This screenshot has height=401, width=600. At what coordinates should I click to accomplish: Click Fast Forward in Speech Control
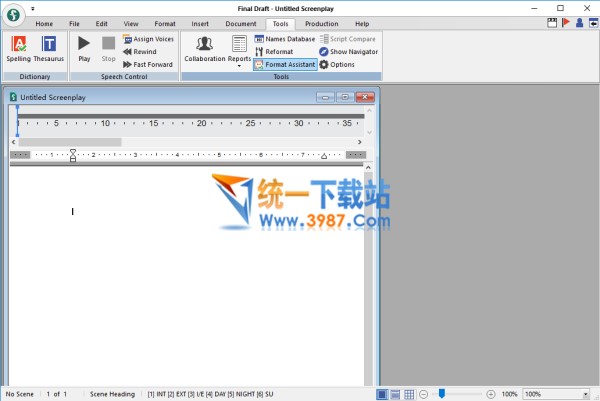(148, 64)
